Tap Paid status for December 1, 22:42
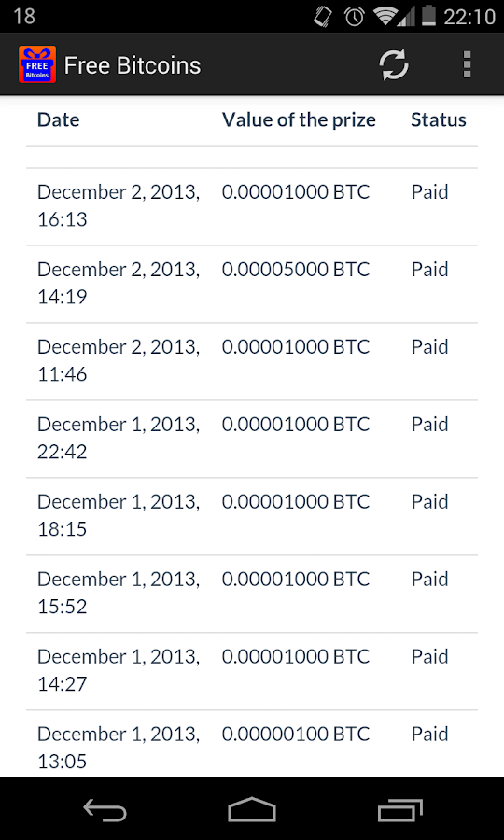The height and width of the screenshot is (840, 504). [x=429, y=425]
